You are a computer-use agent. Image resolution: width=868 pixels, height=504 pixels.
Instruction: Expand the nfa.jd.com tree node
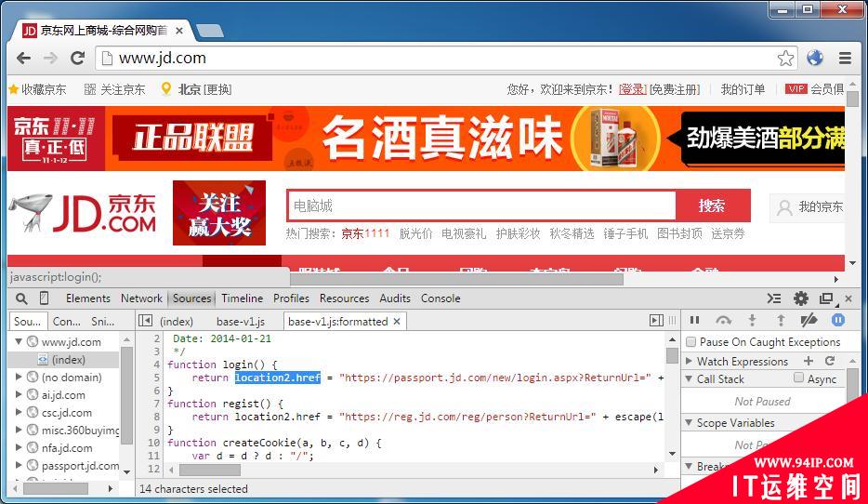click(x=19, y=447)
